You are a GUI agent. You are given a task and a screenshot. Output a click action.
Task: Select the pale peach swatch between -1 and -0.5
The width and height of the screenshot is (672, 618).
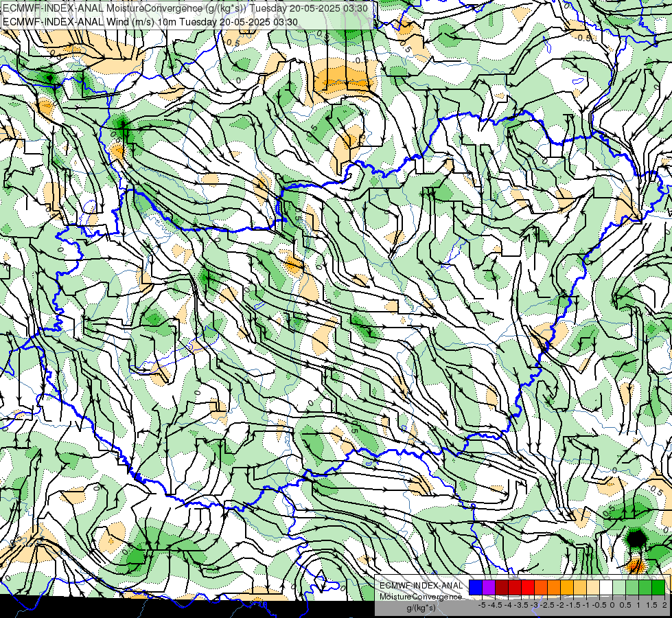click(x=593, y=588)
